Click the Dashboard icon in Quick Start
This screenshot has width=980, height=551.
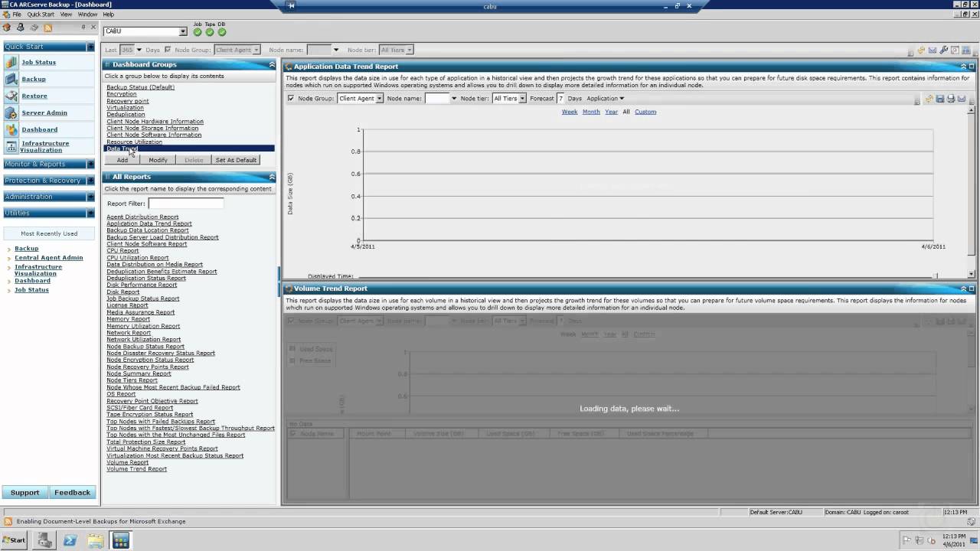coord(11,130)
